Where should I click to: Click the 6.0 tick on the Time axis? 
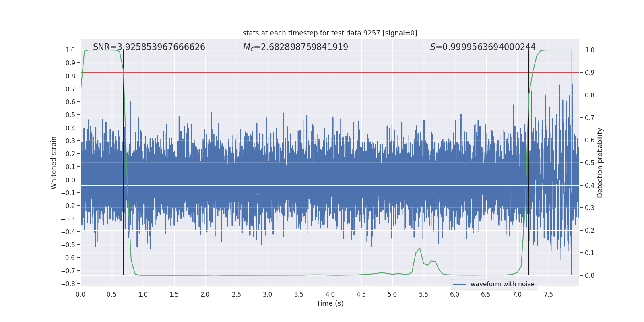point(455,294)
